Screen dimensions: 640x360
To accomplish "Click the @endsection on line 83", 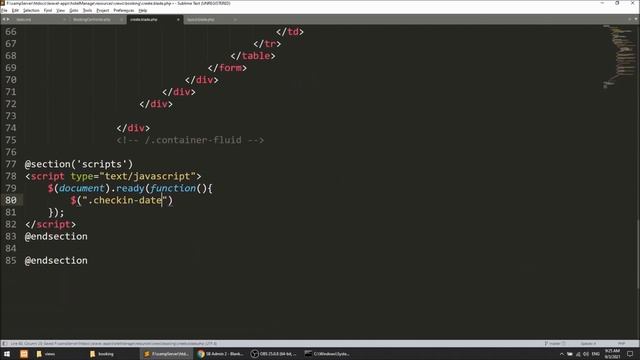I will tap(56, 236).
